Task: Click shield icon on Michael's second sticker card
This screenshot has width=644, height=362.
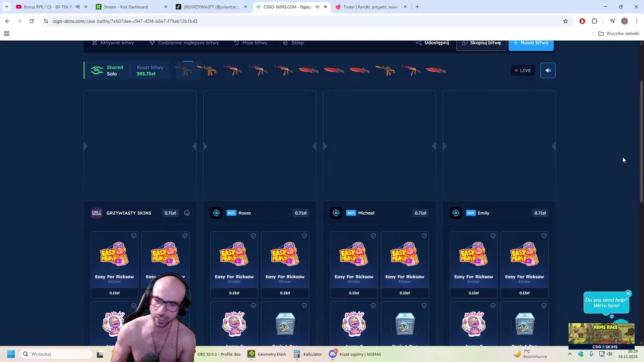Action: 424,236
